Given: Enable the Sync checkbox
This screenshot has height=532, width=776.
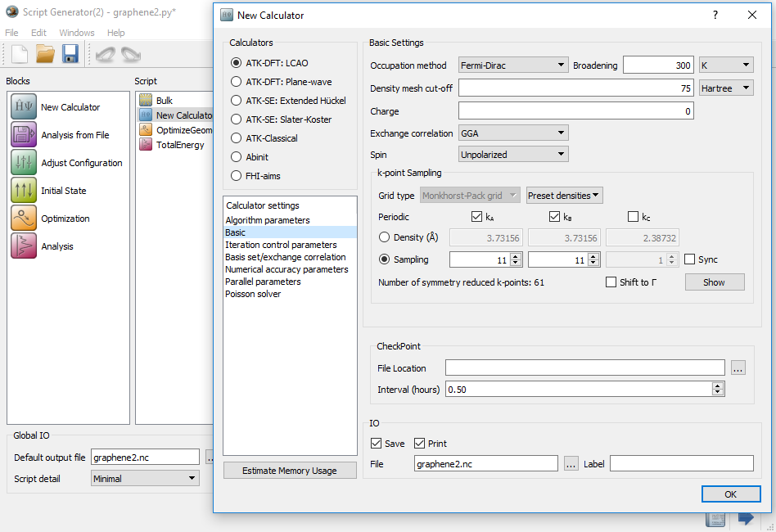Looking at the screenshot, I should pos(689,259).
